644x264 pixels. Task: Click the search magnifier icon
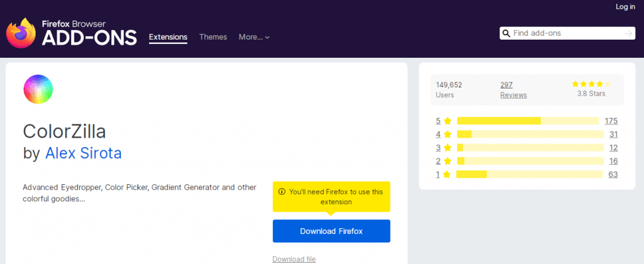[506, 33]
